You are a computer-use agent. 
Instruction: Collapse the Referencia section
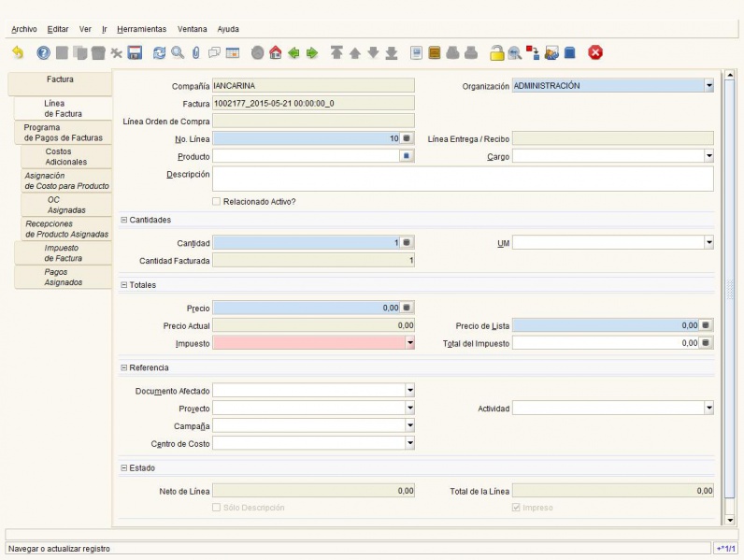point(123,367)
